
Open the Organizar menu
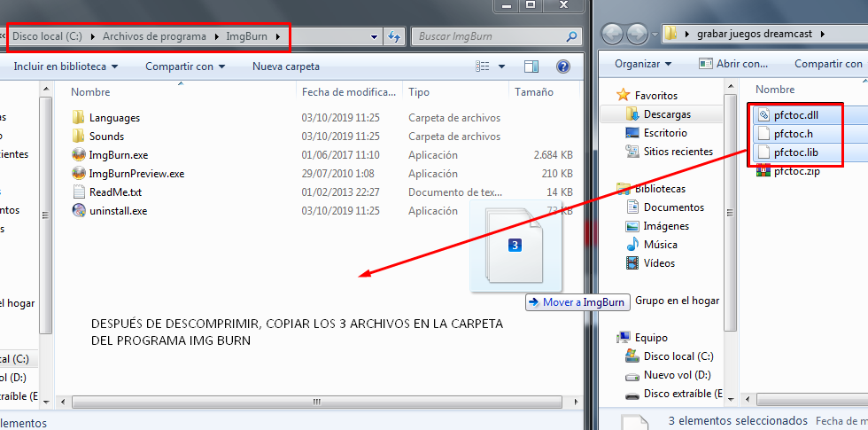point(643,64)
